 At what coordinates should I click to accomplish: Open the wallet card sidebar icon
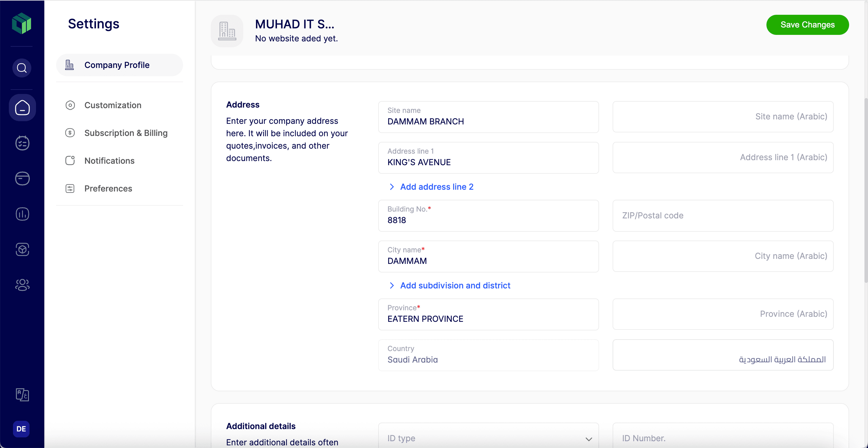22,178
